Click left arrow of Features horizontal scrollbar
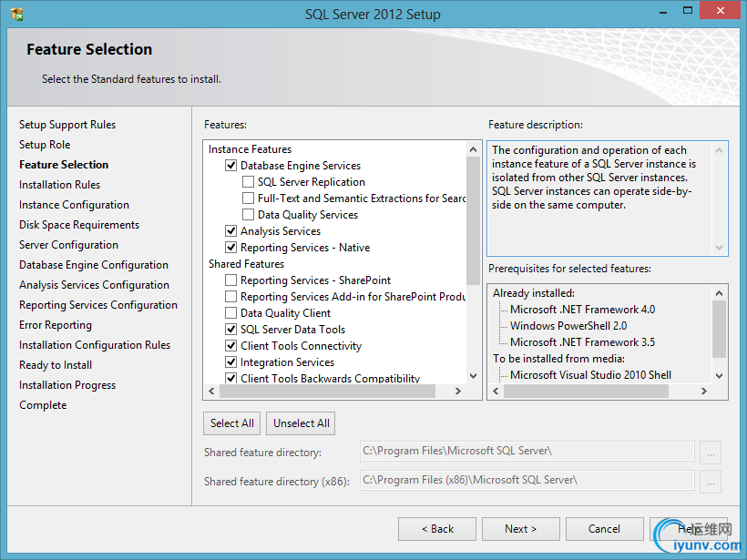Image resolution: width=747 pixels, height=560 pixels. (x=212, y=391)
